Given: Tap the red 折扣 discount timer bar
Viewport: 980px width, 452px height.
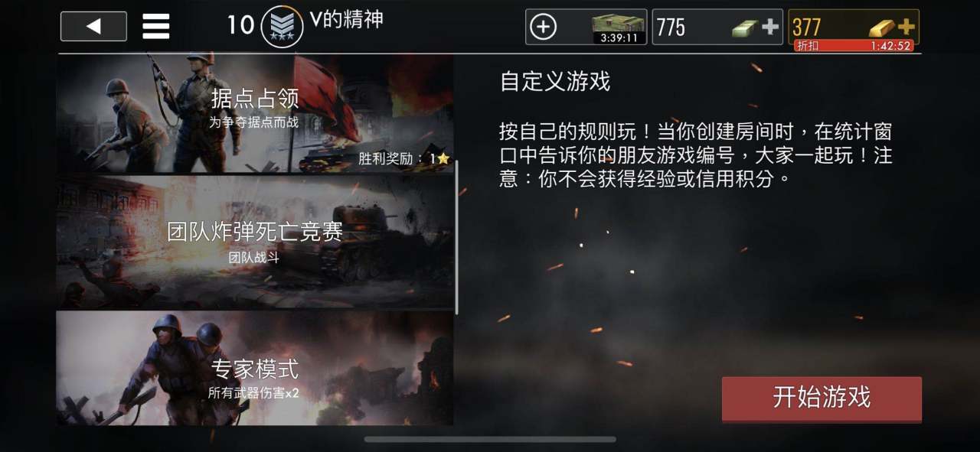Looking at the screenshot, I should click(x=854, y=46).
